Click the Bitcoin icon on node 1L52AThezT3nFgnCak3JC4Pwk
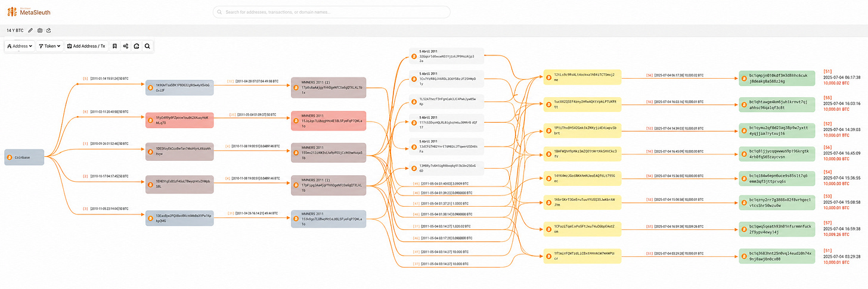Viewport: 868px width, 289px height. pyautogui.click(x=414, y=101)
